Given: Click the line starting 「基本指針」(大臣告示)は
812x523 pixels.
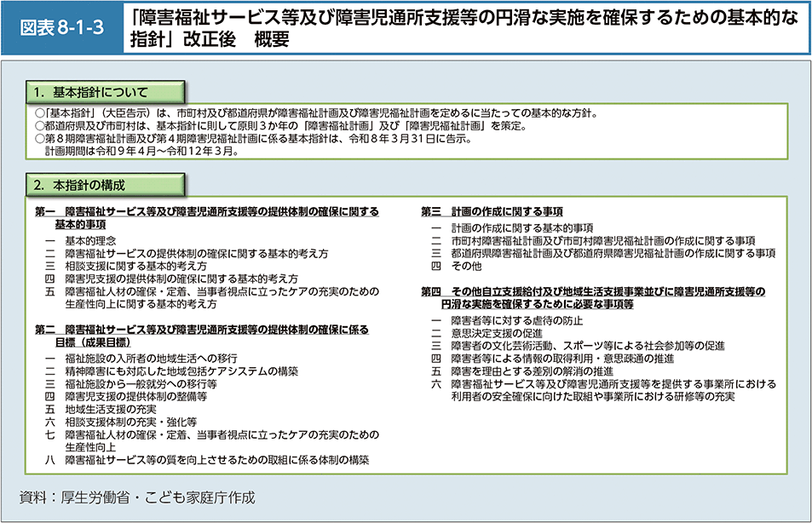Looking at the screenshot, I should click(316, 113).
